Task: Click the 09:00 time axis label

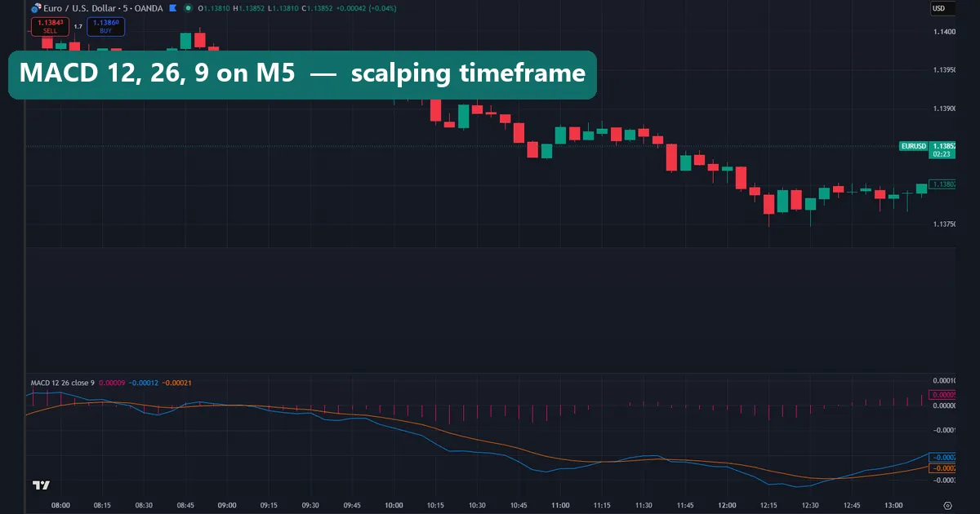Action: (x=227, y=505)
